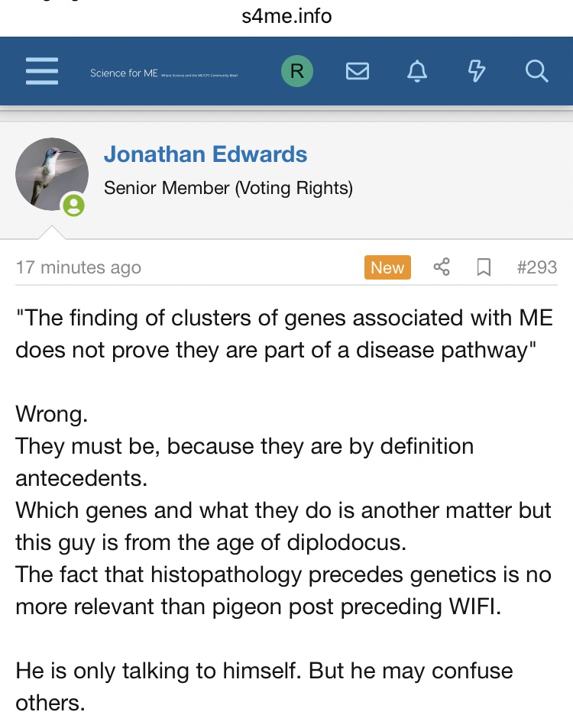The height and width of the screenshot is (728, 573).
Task: View Jonathan Edwards' hummingbird avatar
Action: [52, 173]
